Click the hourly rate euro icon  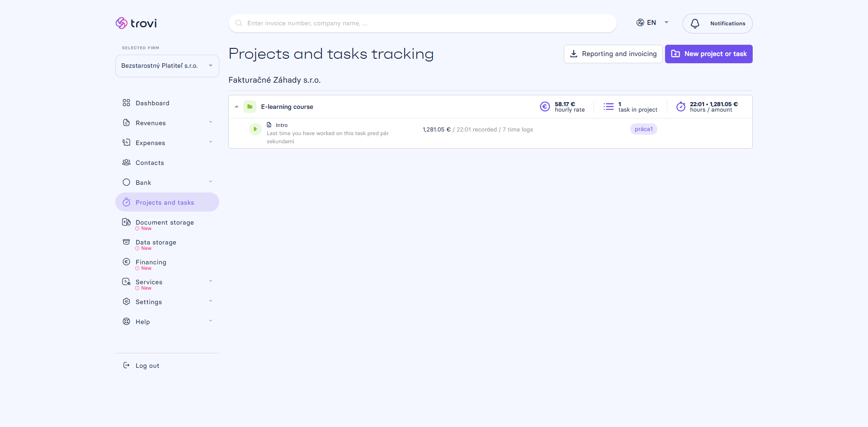(x=545, y=107)
